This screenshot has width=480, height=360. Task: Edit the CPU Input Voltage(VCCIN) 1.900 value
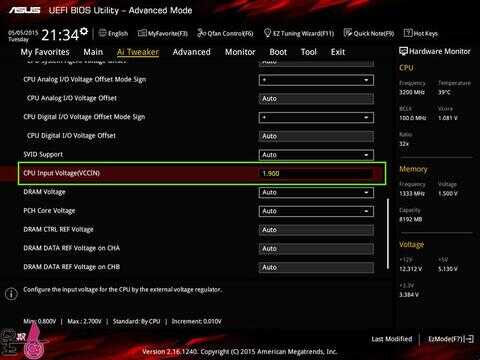point(316,173)
